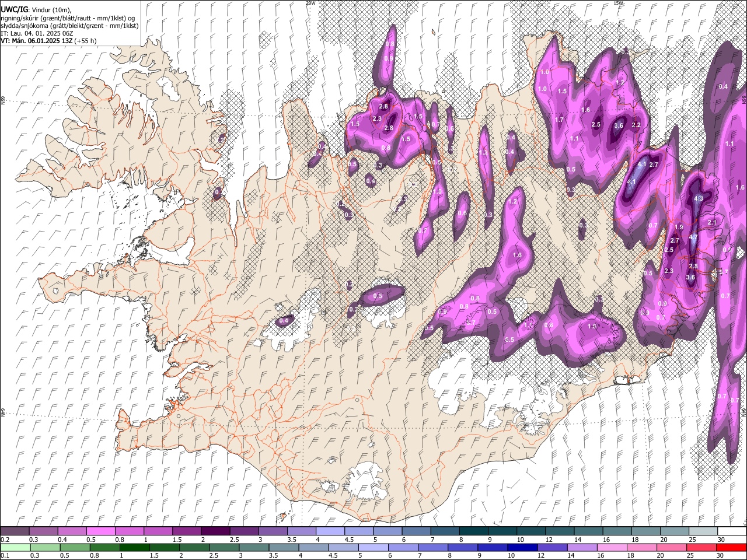The width and height of the screenshot is (747, 560).
Task: Click the '4.7' precipitation value on the map
Action: coord(693,237)
